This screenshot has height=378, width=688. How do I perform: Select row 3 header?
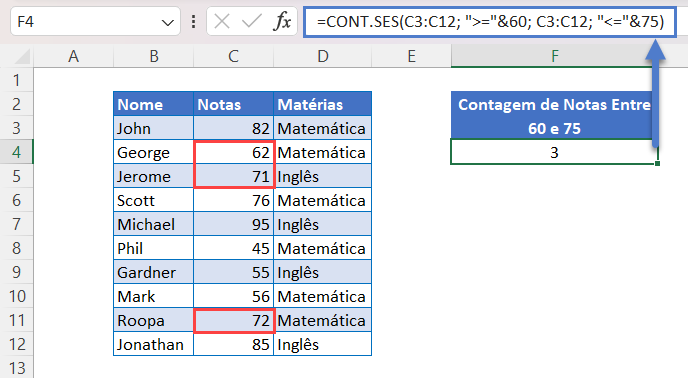pos(17,128)
